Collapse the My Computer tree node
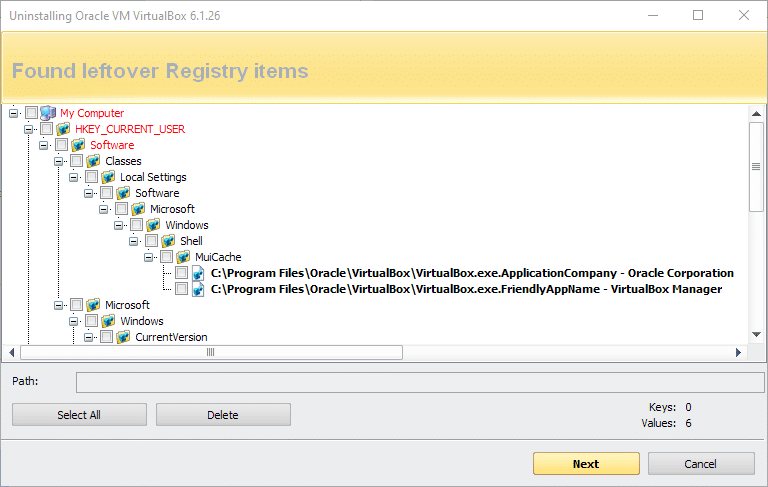Viewport: 768px width, 487px height. point(14,113)
